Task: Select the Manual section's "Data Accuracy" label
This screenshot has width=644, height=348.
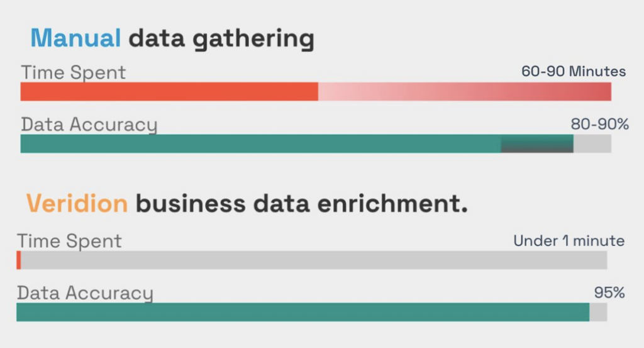Action: (89, 125)
